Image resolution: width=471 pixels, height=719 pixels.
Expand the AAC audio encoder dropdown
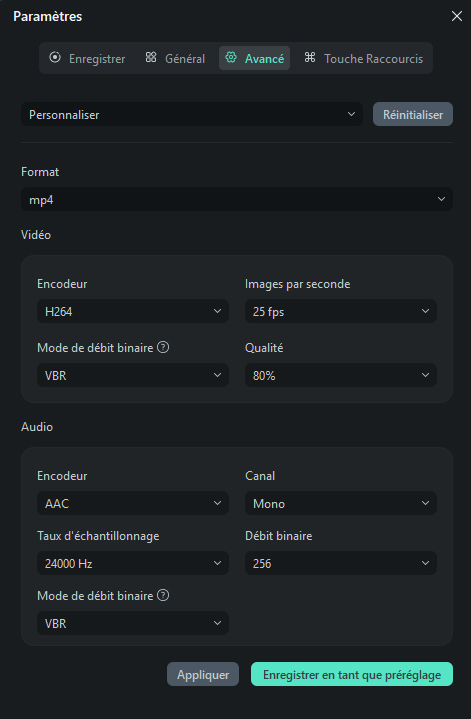pos(133,503)
